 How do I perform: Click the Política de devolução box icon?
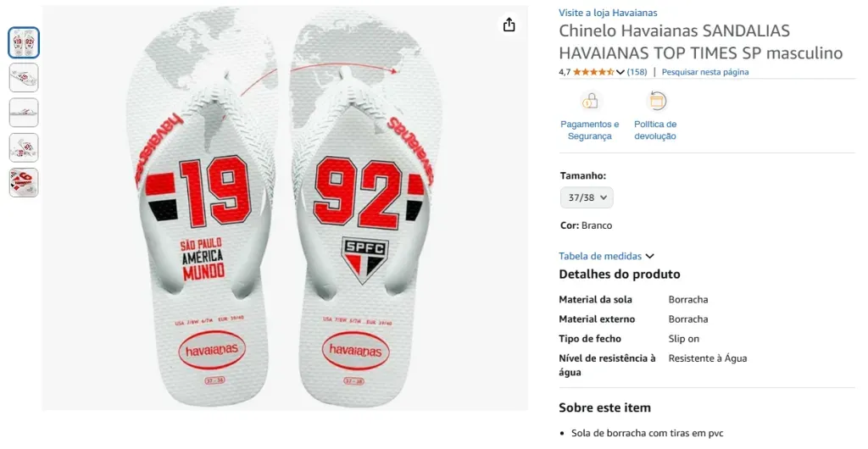tap(657, 101)
